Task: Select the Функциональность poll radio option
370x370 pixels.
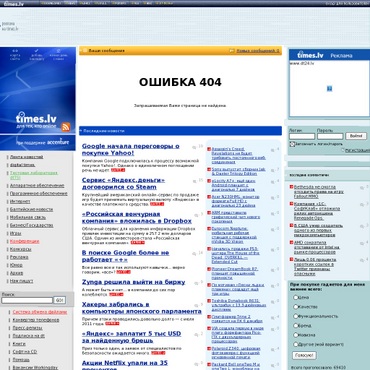Action: 295,316
